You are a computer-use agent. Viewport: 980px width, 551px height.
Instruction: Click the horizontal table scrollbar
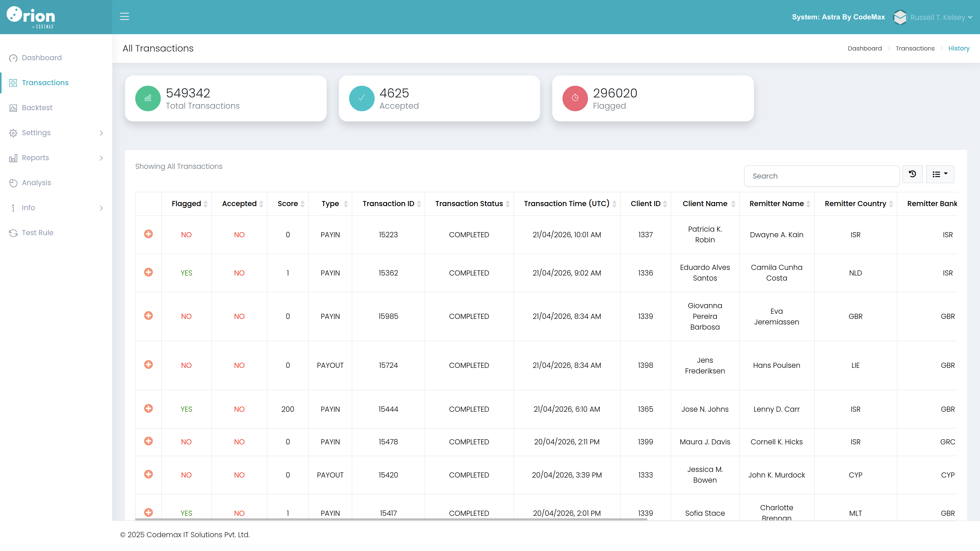(x=391, y=519)
